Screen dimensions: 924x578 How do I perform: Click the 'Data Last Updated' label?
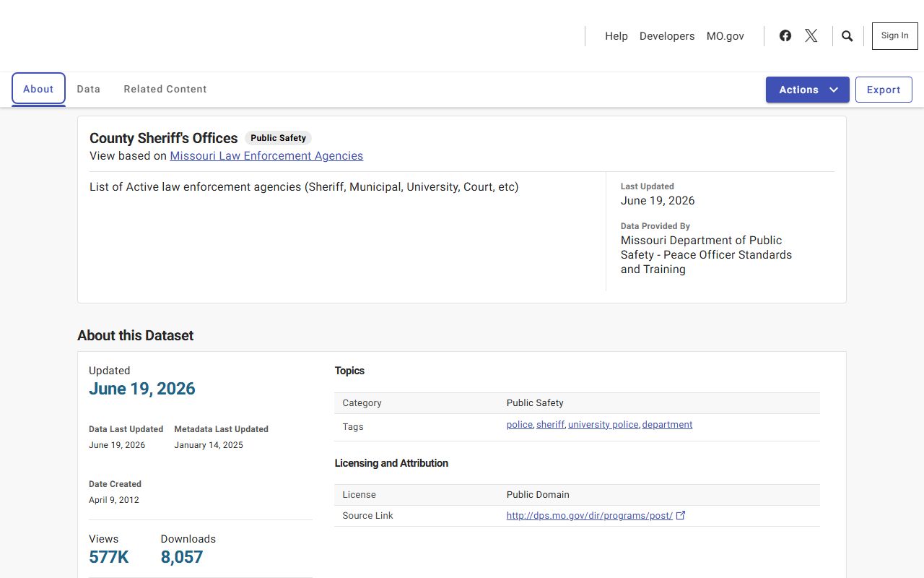pos(126,429)
